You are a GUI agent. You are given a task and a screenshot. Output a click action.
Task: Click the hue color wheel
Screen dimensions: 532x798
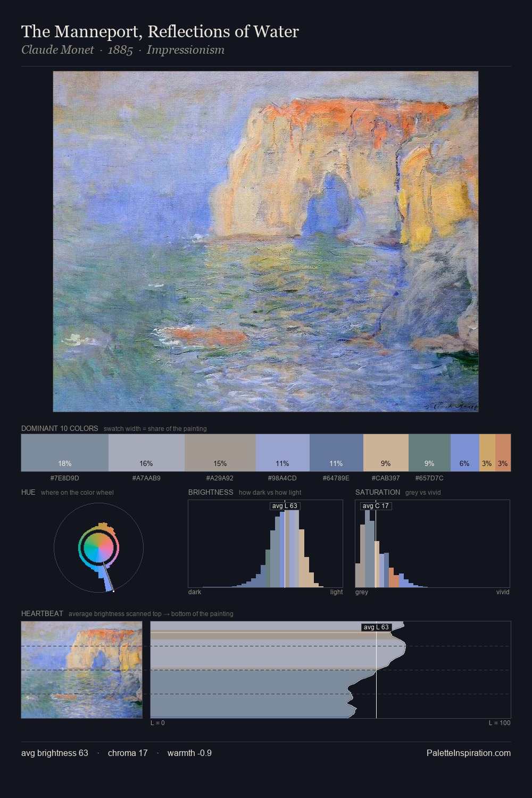tap(98, 547)
